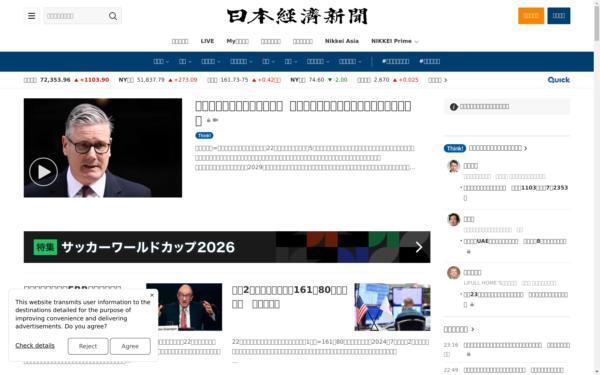Open the first hashtag link in the blue bar
Screen dimensions: 600x375
pyautogui.click(x=395, y=61)
